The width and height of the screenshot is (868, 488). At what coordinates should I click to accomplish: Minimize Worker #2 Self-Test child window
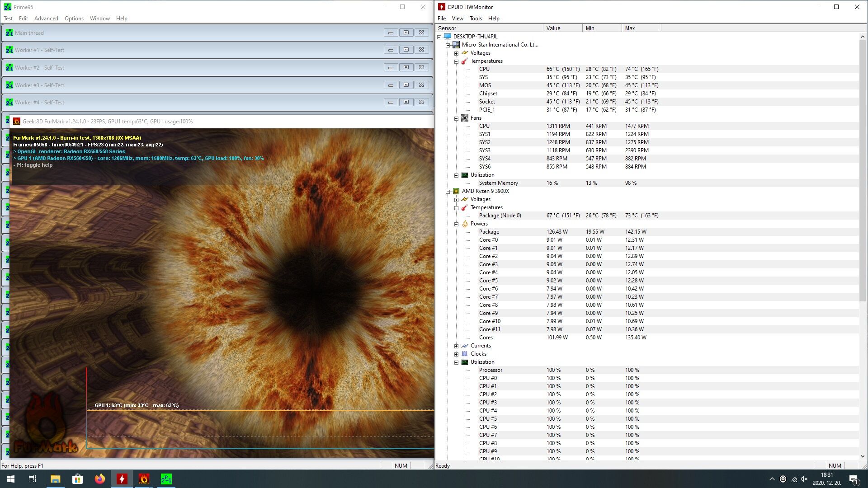(391, 68)
